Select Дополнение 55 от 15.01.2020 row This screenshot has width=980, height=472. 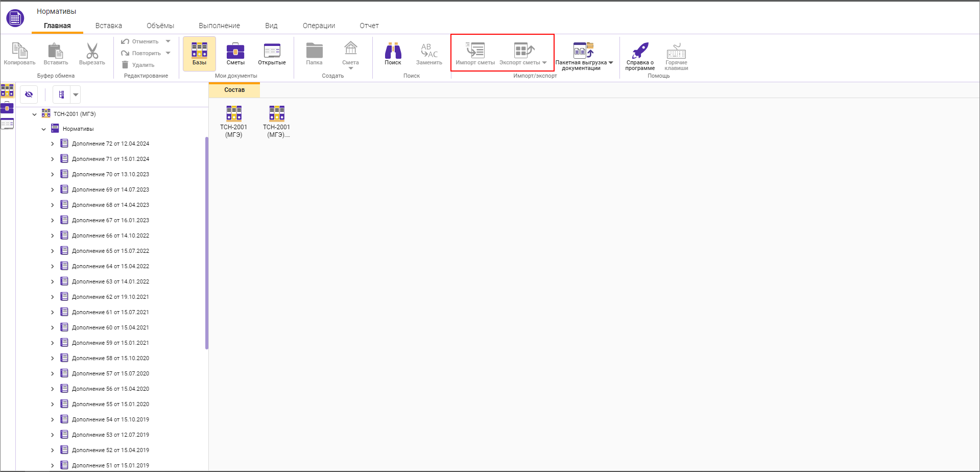click(110, 404)
